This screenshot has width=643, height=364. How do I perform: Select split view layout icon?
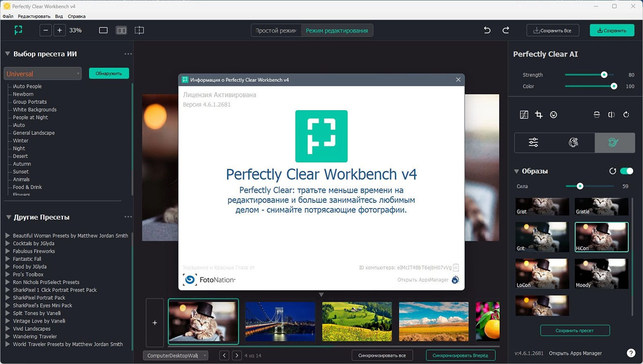coord(139,30)
